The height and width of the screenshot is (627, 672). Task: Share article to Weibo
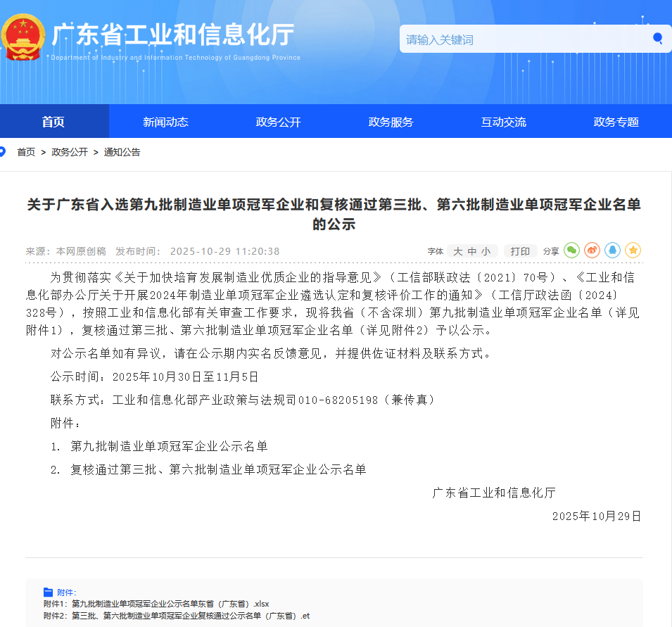pyautogui.click(x=592, y=251)
